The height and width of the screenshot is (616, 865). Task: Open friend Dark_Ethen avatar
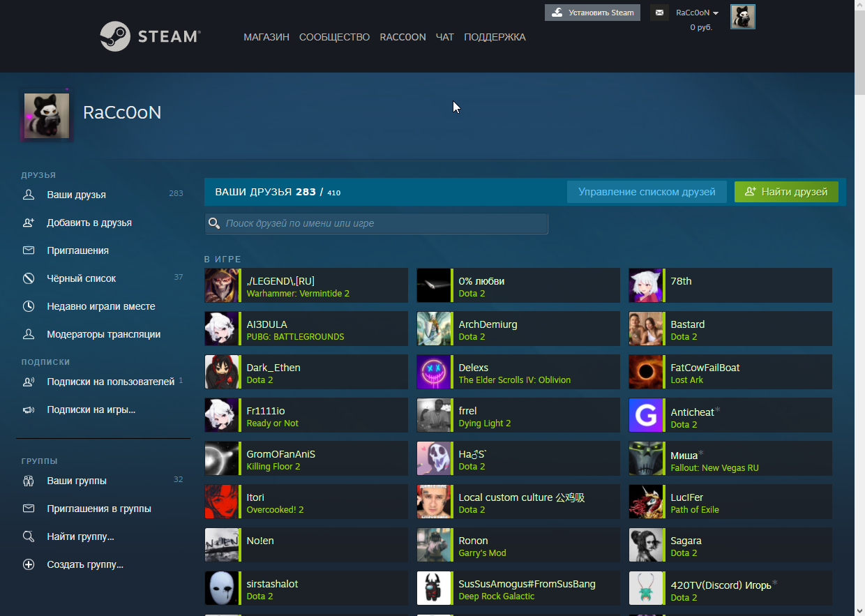point(222,372)
